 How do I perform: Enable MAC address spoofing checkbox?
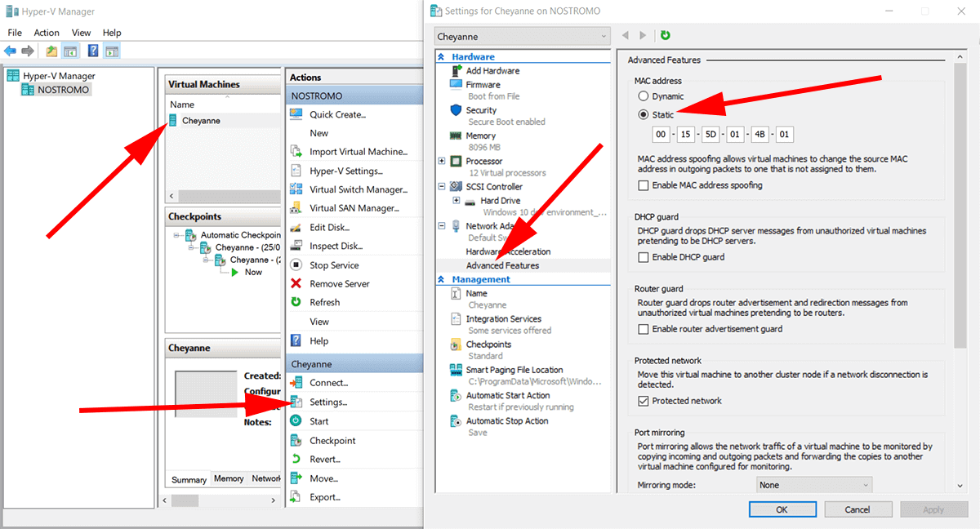(644, 185)
